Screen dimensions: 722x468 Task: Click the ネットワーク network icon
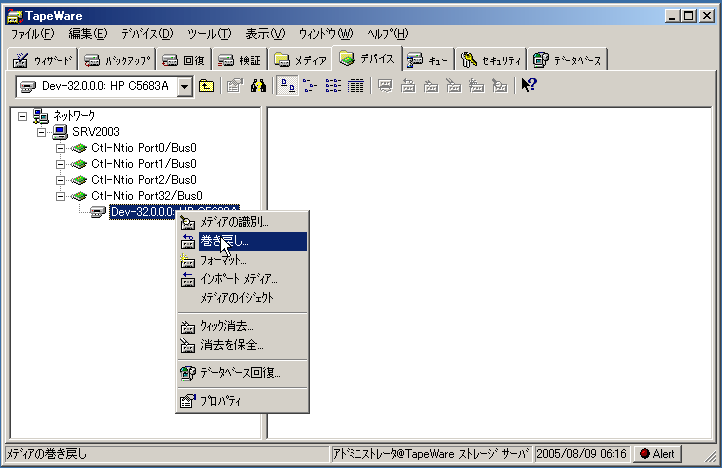pyautogui.click(x=41, y=116)
